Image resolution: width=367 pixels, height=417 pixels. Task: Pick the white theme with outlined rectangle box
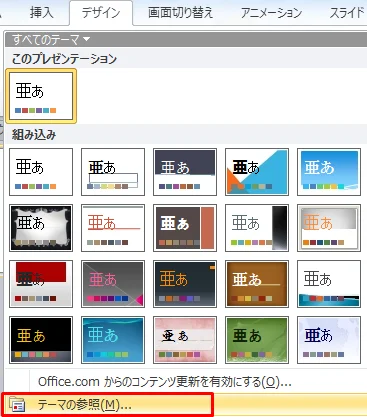pyautogui.click(x=113, y=172)
